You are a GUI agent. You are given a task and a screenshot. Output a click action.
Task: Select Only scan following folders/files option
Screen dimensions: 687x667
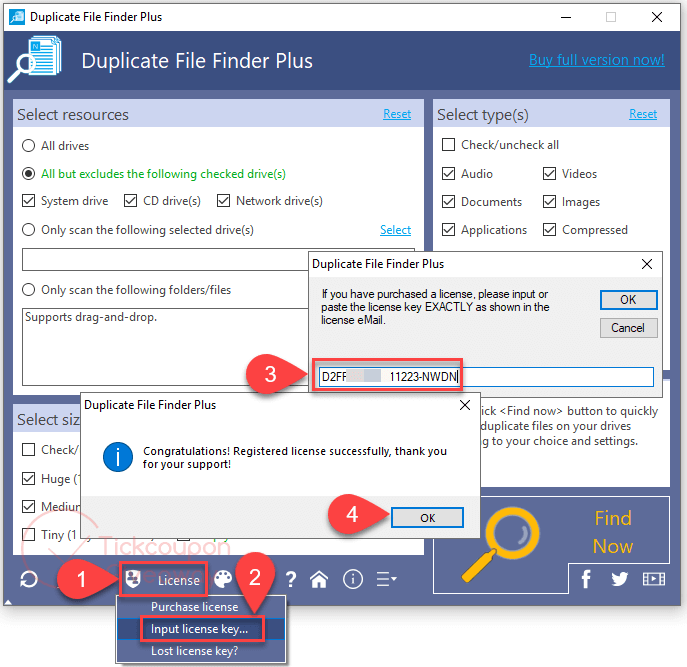28,290
